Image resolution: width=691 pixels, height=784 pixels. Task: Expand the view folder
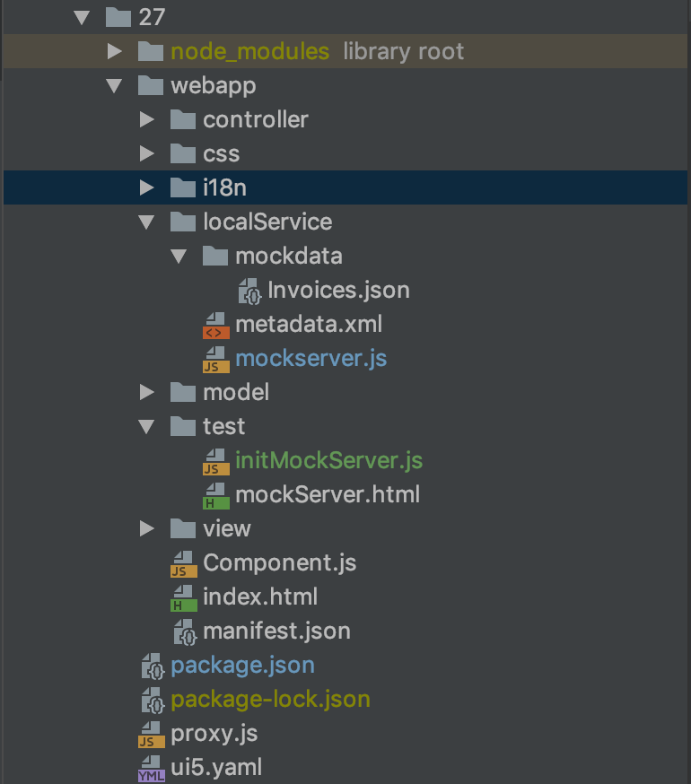click(146, 528)
